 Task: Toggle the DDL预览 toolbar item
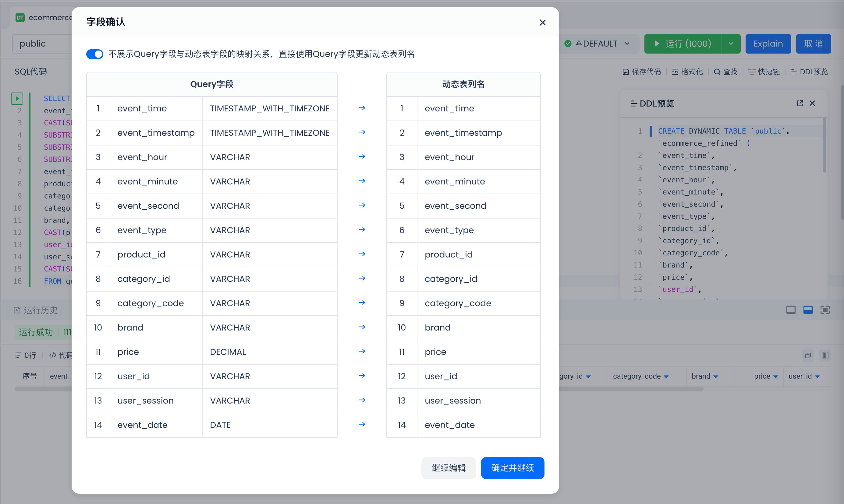tap(809, 72)
